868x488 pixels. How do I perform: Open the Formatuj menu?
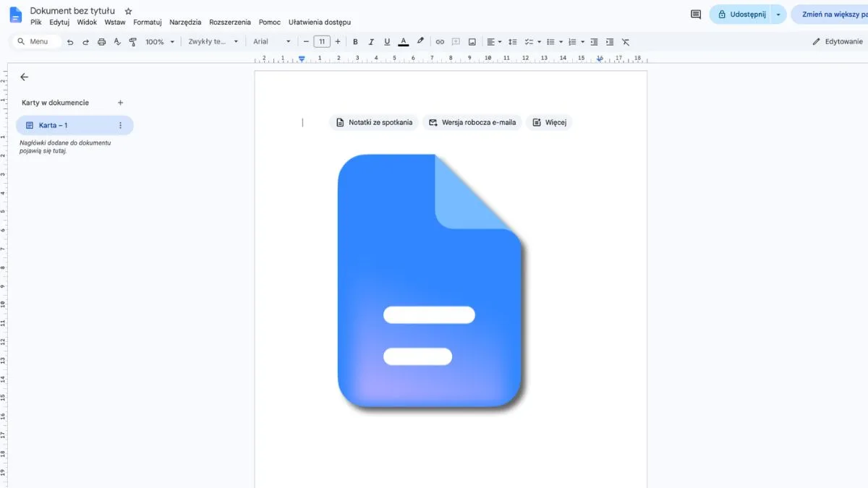pyautogui.click(x=148, y=22)
